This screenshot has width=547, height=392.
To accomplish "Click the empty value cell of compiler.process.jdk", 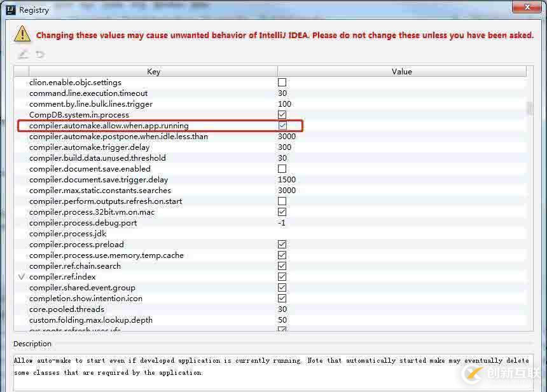I will click(402, 233).
